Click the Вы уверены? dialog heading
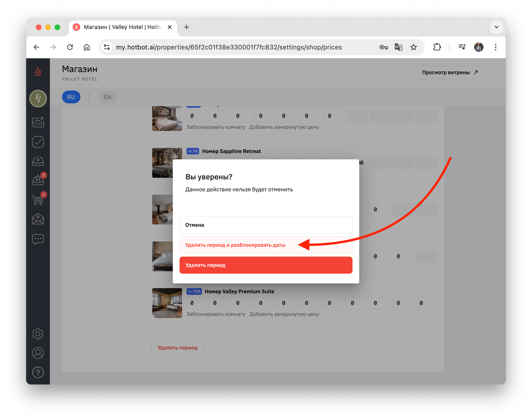This screenshot has width=532, height=419. (x=209, y=177)
